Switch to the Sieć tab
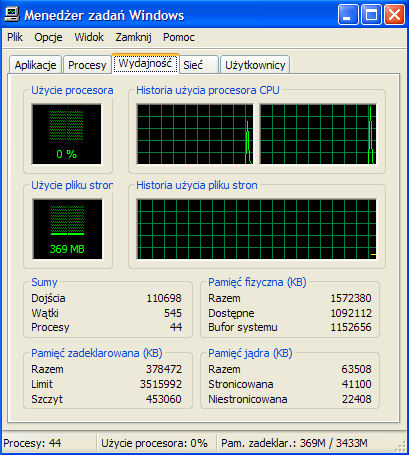The height and width of the screenshot is (455, 409). [199, 65]
